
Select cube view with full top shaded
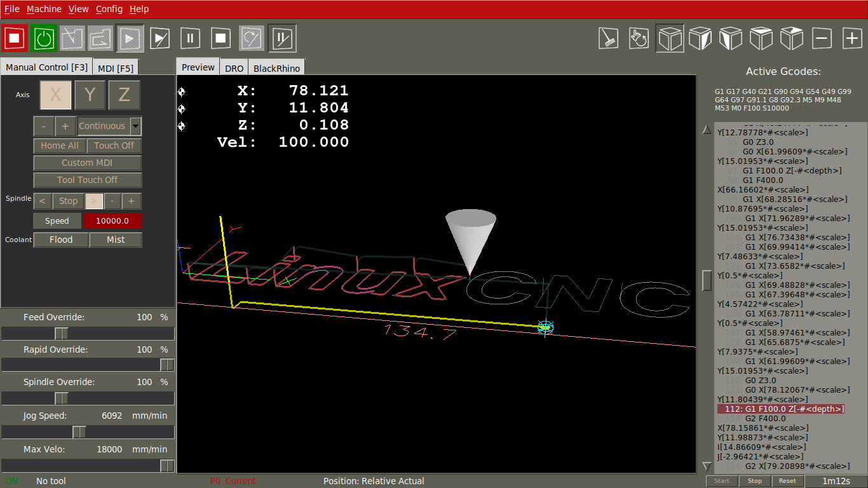761,39
